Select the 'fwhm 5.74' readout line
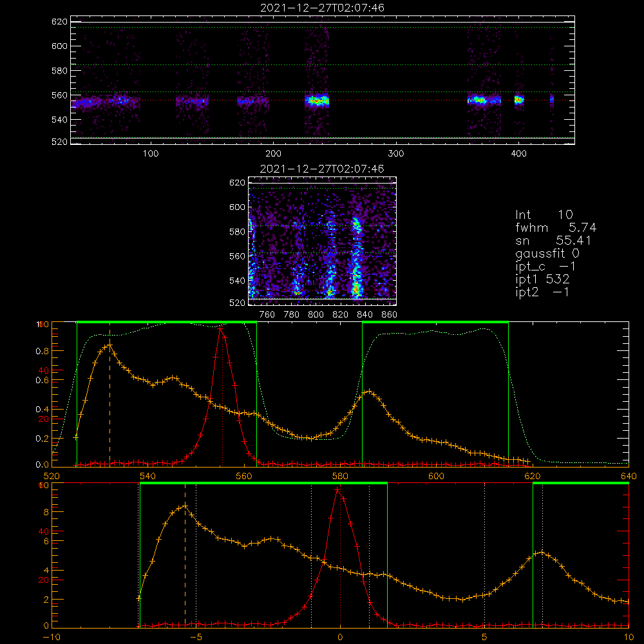Screen dimensions: 644x644 pyautogui.click(x=556, y=227)
